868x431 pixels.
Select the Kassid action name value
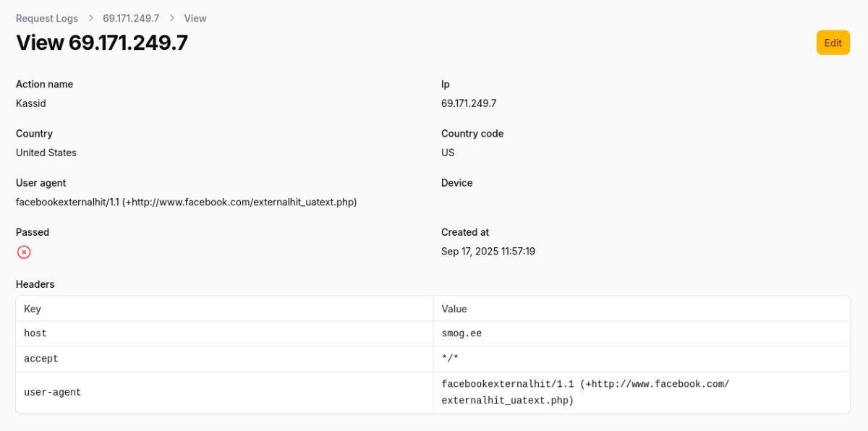(31, 103)
